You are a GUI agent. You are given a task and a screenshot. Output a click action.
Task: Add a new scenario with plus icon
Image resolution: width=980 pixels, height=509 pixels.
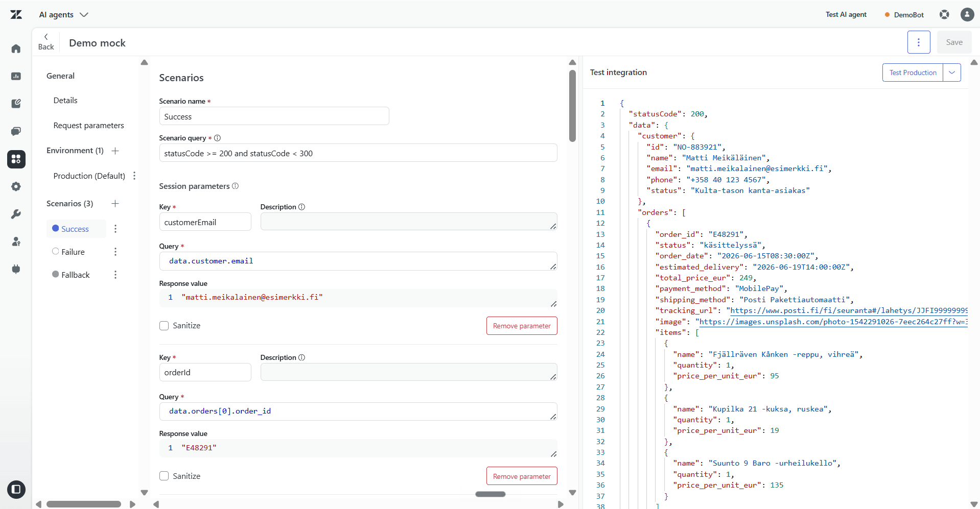[115, 204]
